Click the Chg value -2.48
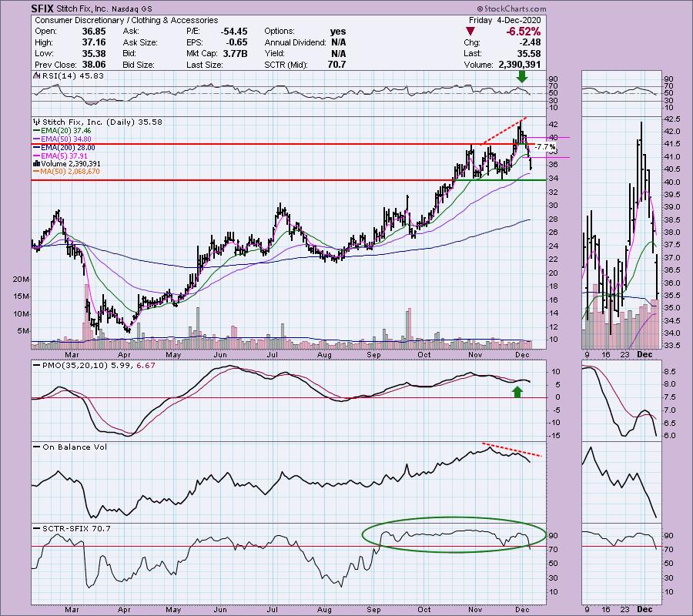 [x=530, y=42]
